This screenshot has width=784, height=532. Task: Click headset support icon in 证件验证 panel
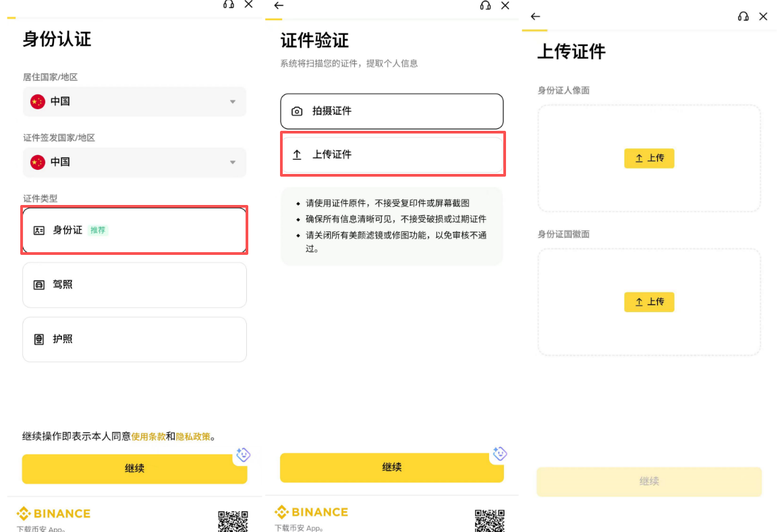(485, 5)
